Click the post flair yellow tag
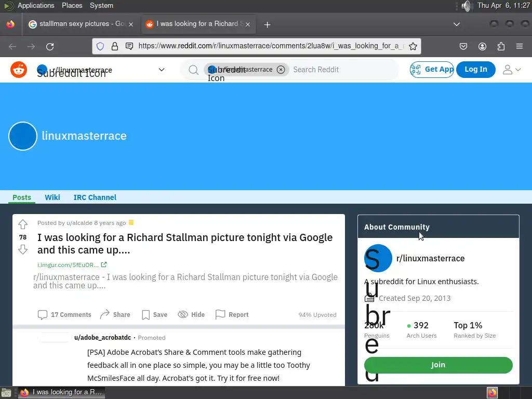Screen dimensions: 532x399 [x=131, y=222]
